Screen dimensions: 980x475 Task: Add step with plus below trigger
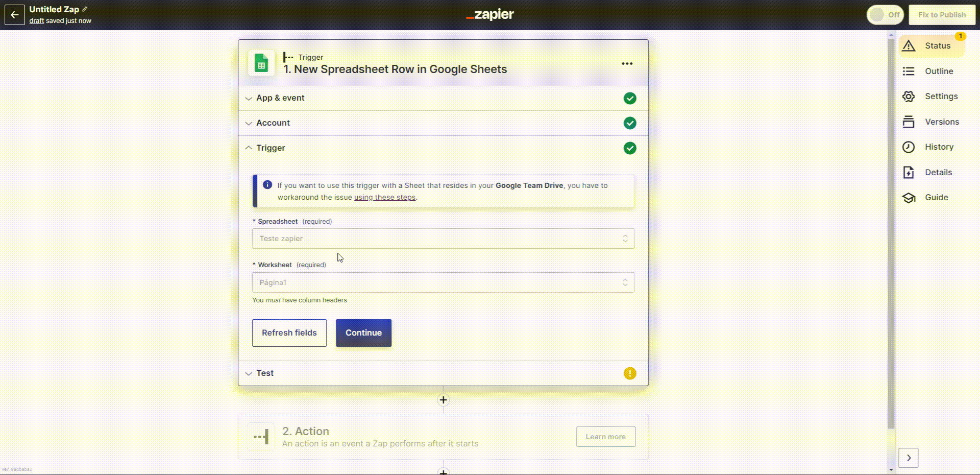(444, 400)
